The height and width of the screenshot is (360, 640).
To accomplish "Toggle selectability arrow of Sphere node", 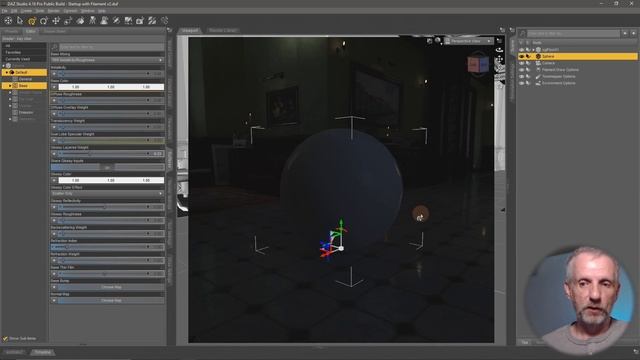I will (528, 56).
